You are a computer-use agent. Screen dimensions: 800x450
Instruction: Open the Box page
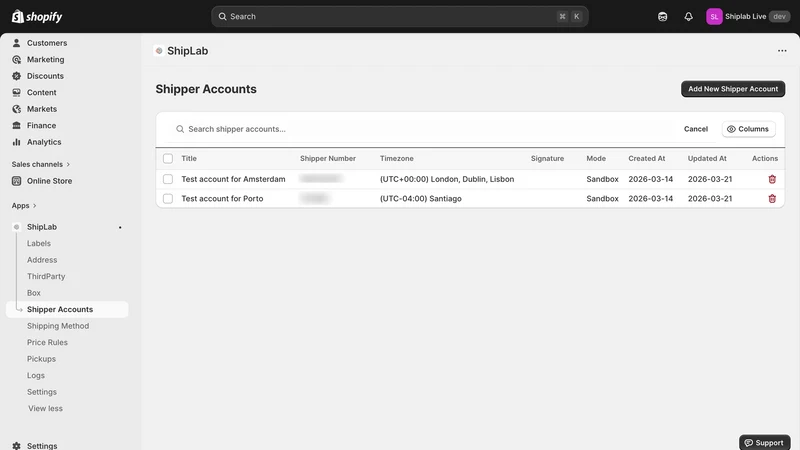[x=34, y=293]
